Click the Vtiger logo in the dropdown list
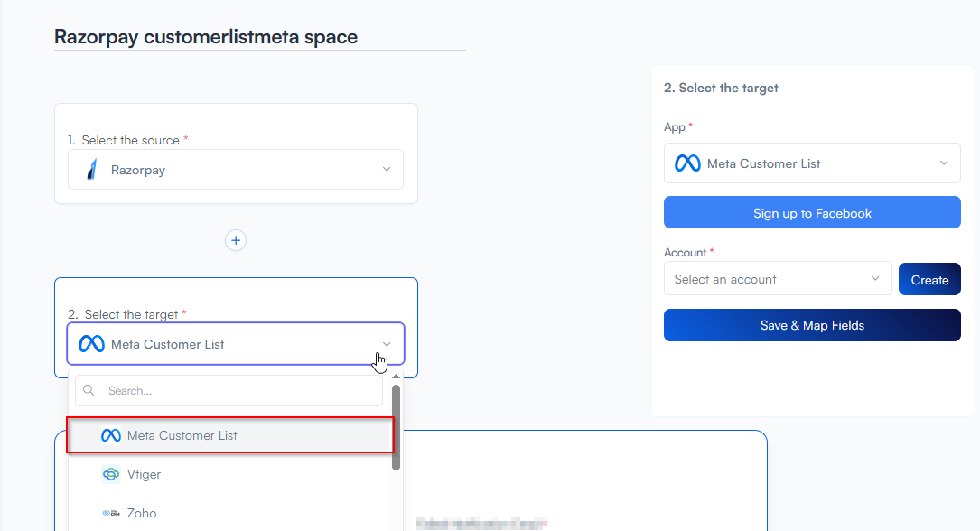This screenshot has height=531, width=980. [111, 474]
